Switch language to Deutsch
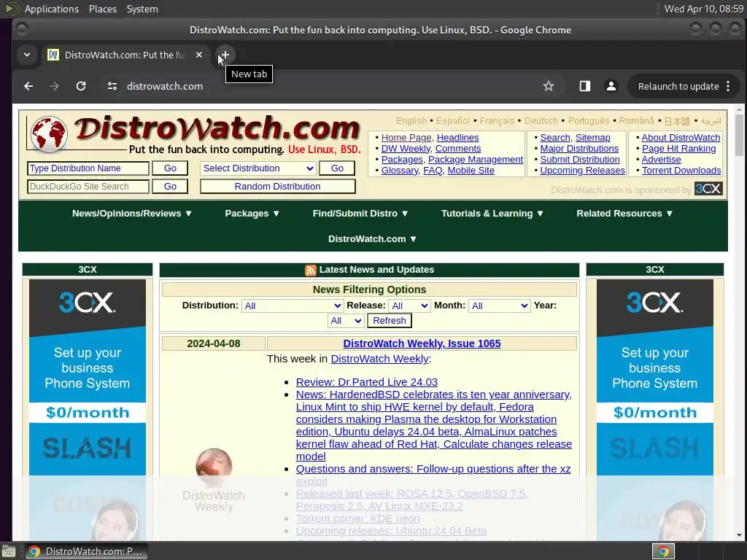This screenshot has width=747, height=560. 541,121
